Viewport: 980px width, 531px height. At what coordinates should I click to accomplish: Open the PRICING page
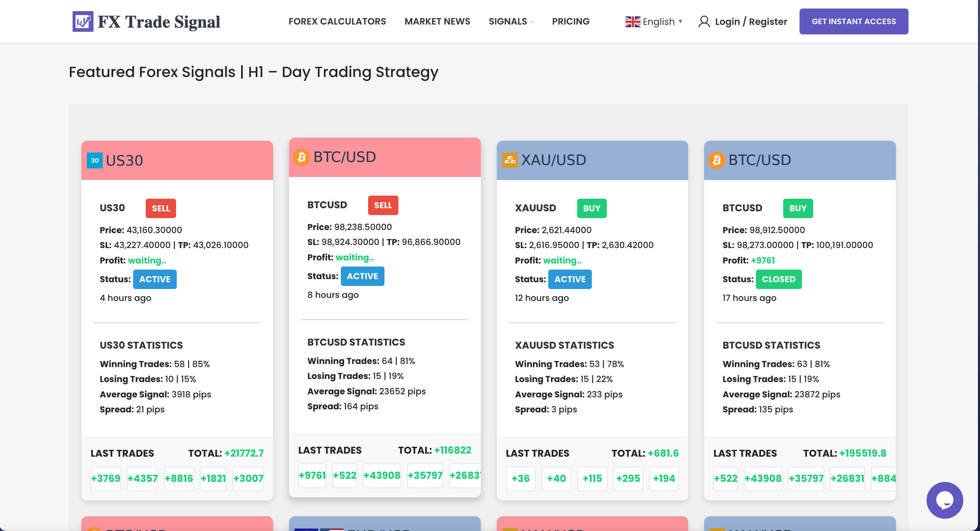point(570,21)
